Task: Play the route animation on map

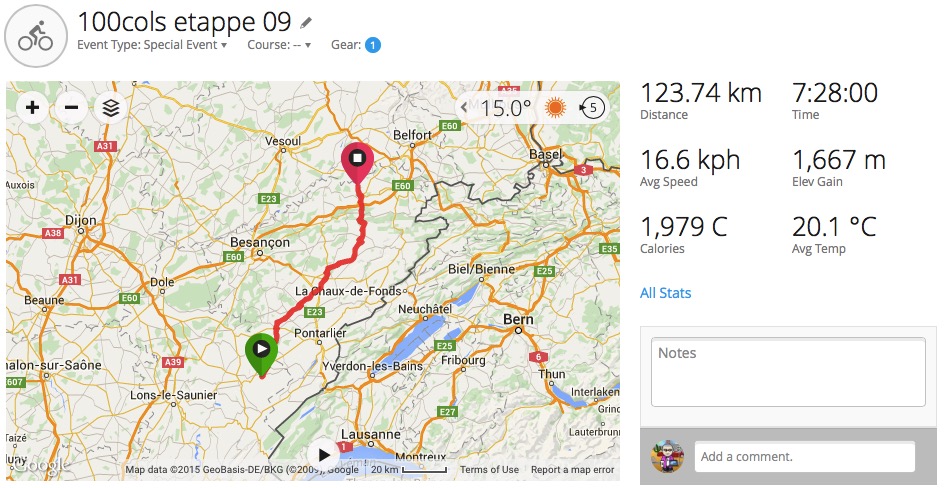Action: 323,455
